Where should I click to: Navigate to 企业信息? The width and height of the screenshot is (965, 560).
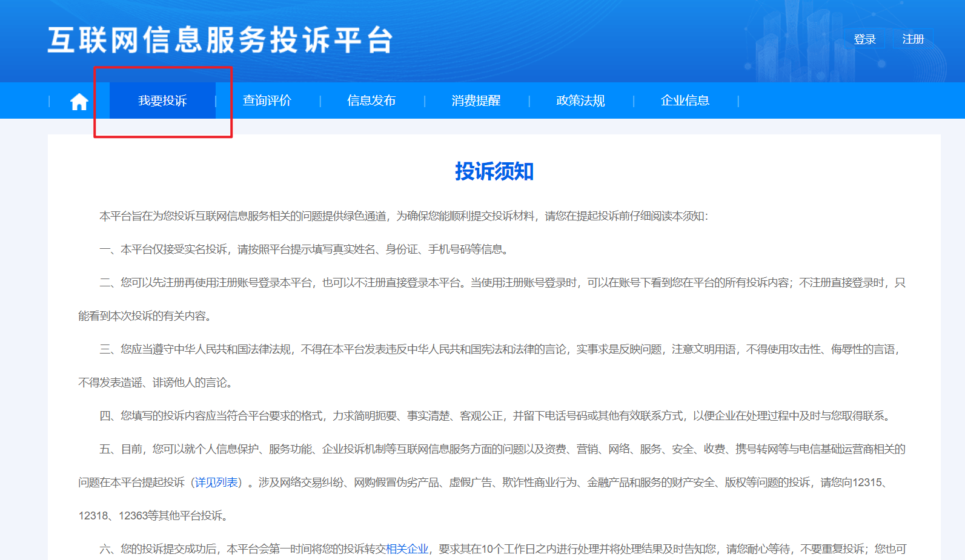[x=685, y=101]
